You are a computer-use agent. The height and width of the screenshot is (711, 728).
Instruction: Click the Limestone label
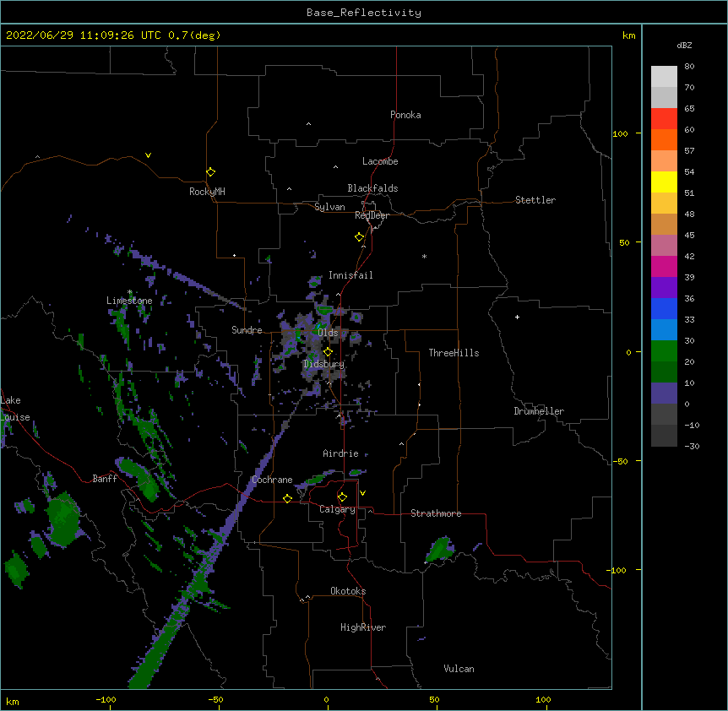[129, 301]
